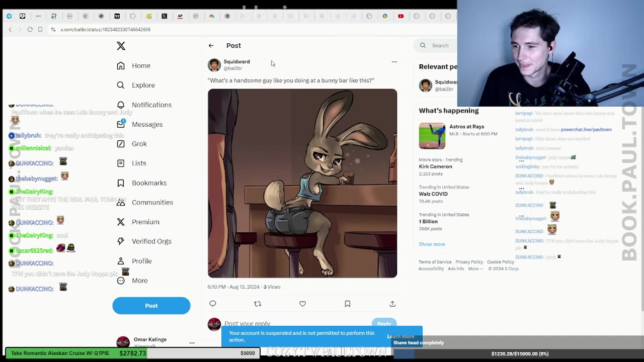Screen dimensions: 644x362
Task: Click the Profile person icon
Action: [x=121, y=261]
